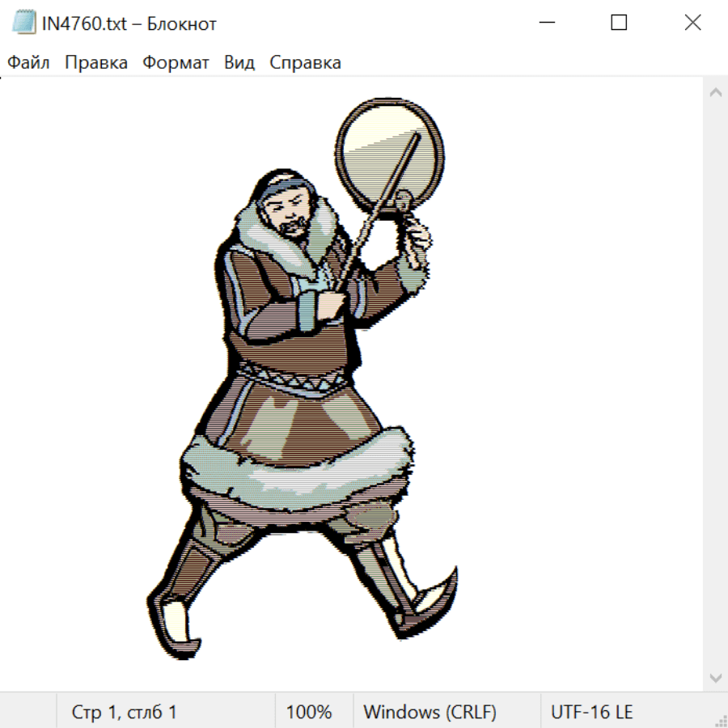Click the 'Стр 1, стлб 1' status indicator
Screen dimensions: 728x728
[124, 713]
